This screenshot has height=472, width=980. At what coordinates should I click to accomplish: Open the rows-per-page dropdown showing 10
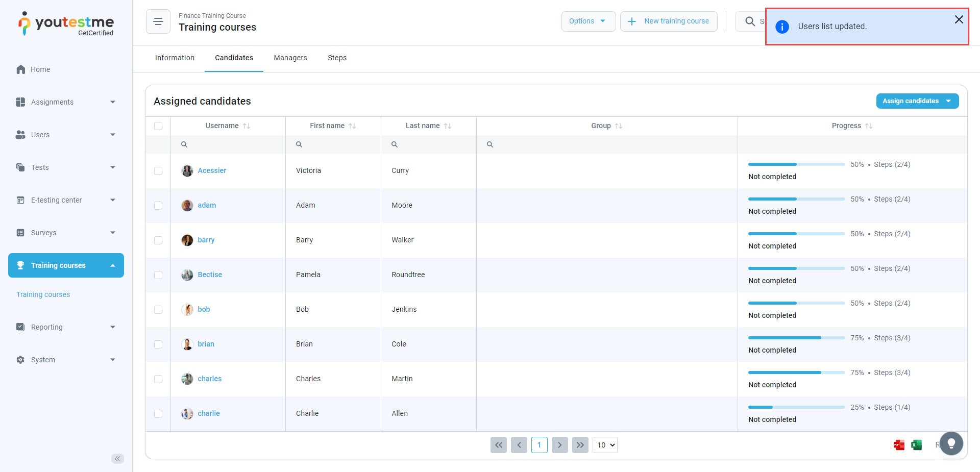coord(605,445)
